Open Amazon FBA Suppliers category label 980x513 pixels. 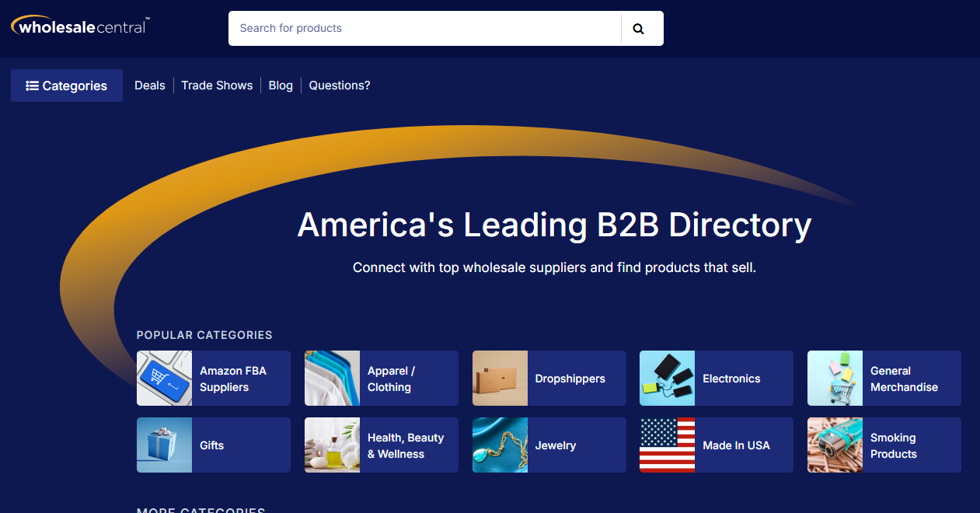point(233,379)
